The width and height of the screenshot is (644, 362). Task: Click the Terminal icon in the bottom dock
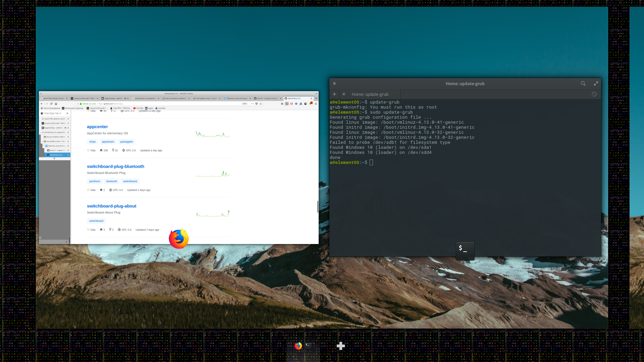point(308,346)
